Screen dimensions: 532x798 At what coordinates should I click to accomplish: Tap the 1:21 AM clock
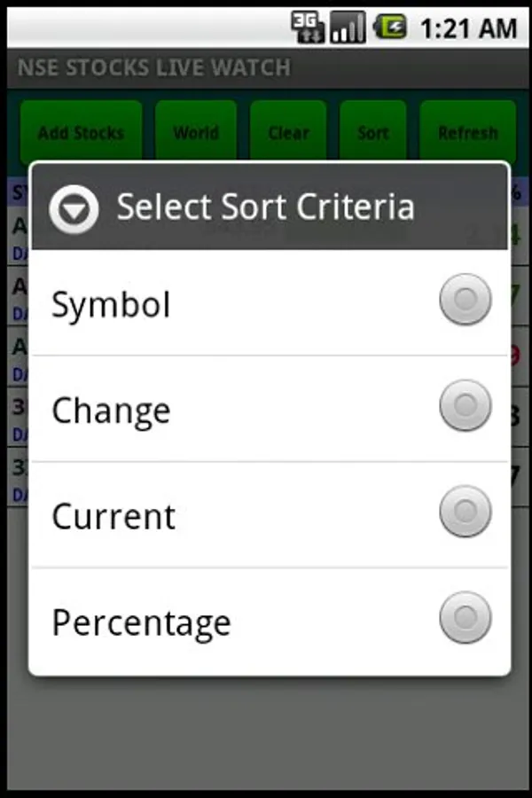(468, 28)
